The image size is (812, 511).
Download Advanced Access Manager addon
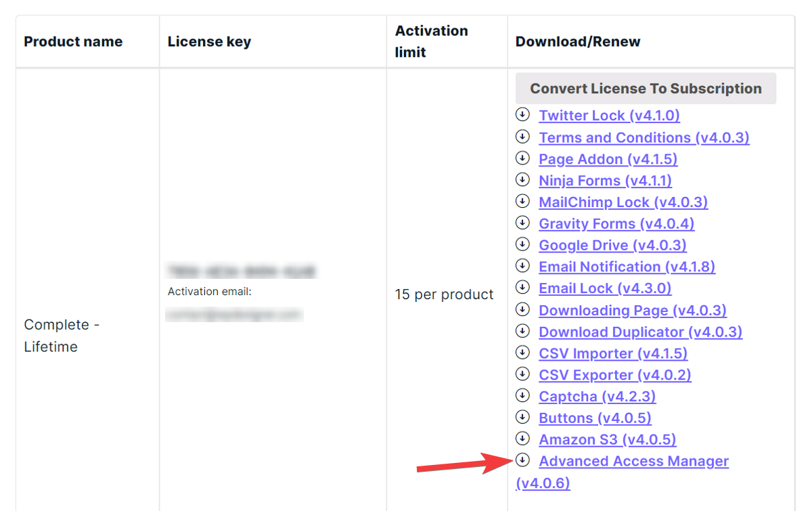coord(633,462)
